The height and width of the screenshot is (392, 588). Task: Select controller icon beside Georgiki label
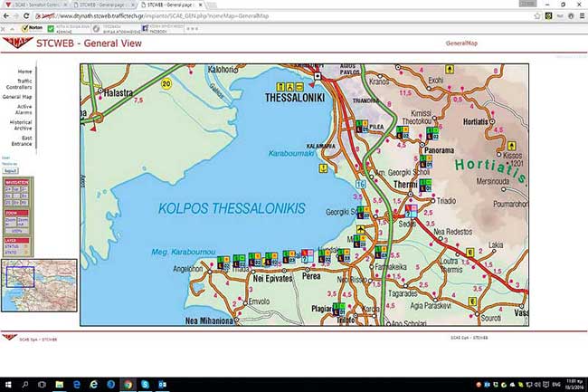tap(363, 213)
